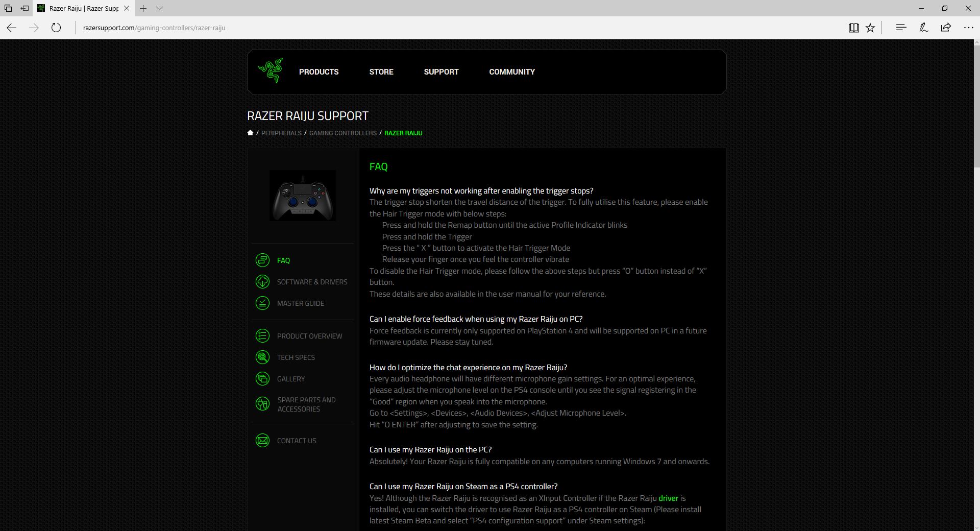Screen dimensions: 980x531
Task: Open Edge Settings and more menu
Action: point(968,28)
